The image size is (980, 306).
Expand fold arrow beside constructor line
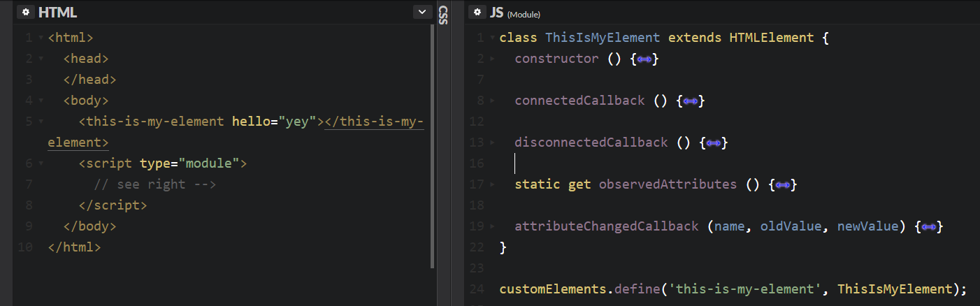493,59
